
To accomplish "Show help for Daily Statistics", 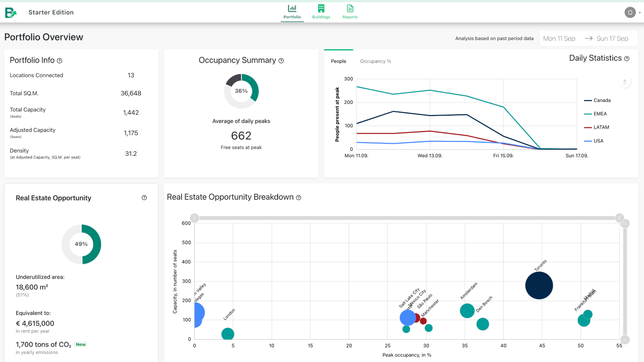I will click(626, 58).
